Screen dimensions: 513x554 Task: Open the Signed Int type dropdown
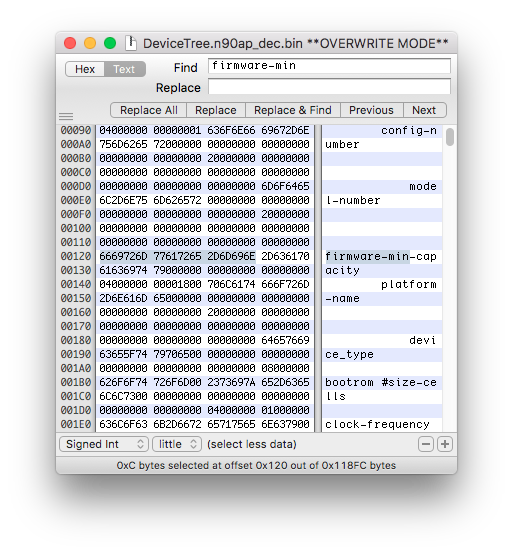104,444
